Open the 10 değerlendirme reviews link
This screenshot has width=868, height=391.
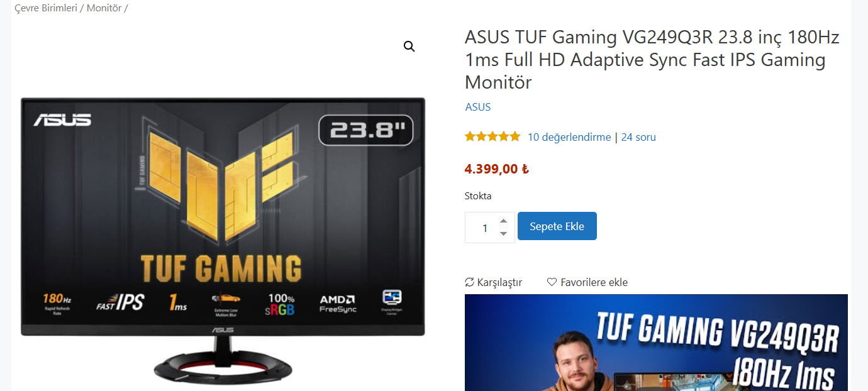click(x=569, y=137)
